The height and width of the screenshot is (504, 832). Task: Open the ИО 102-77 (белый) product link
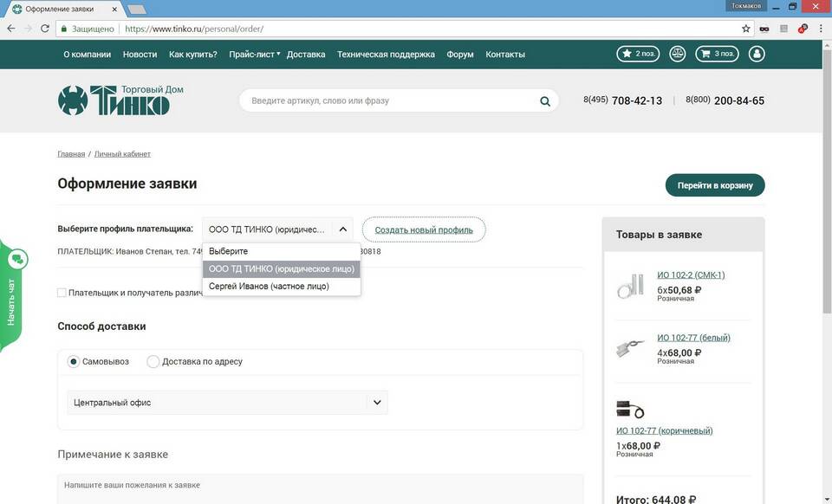tap(693, 337)
